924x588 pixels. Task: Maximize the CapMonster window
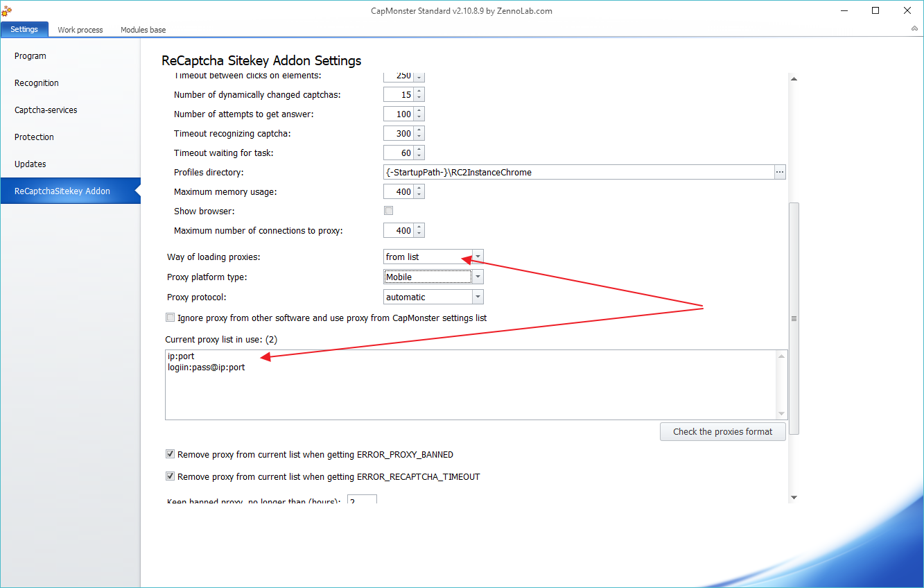875,10
